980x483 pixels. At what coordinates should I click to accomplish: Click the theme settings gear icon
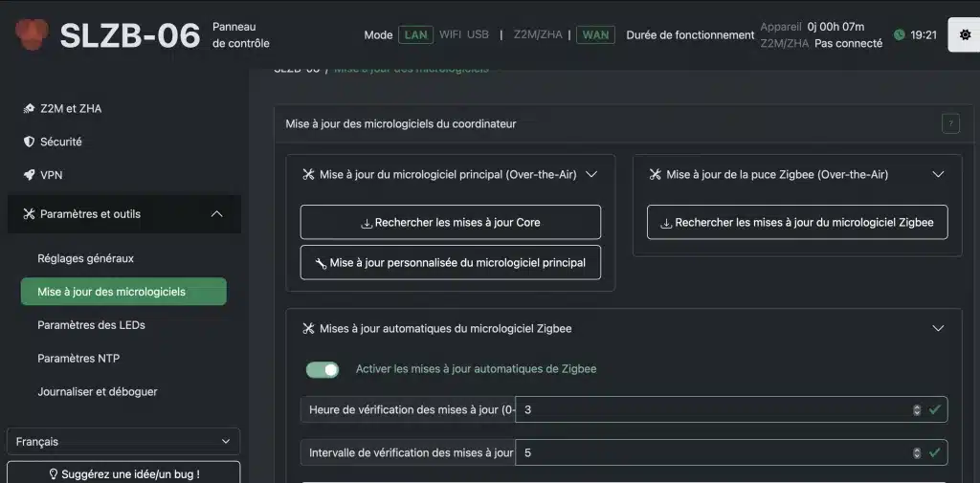[964, 34]
